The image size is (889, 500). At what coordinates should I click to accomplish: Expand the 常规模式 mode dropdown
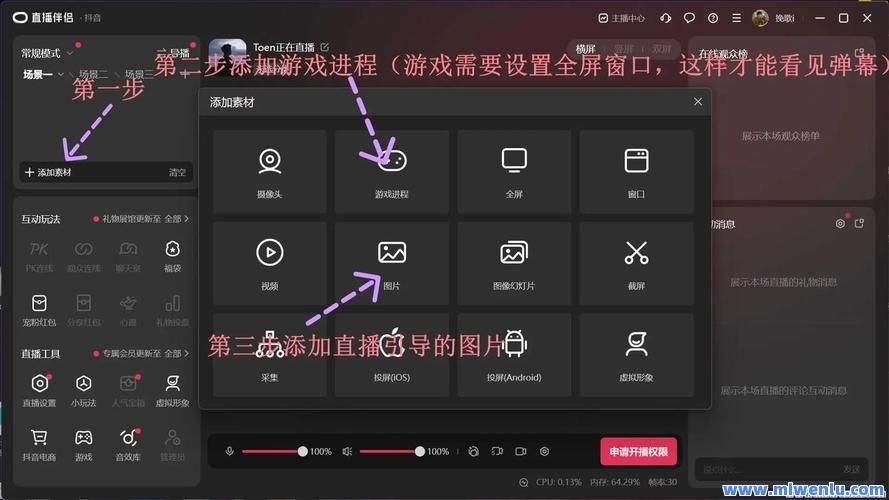pos(46,53)
